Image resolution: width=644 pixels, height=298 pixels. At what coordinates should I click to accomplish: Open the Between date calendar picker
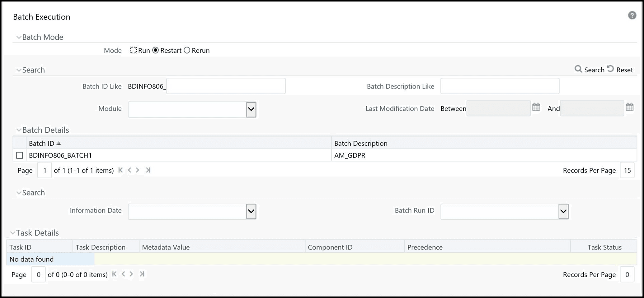(536, 107)
